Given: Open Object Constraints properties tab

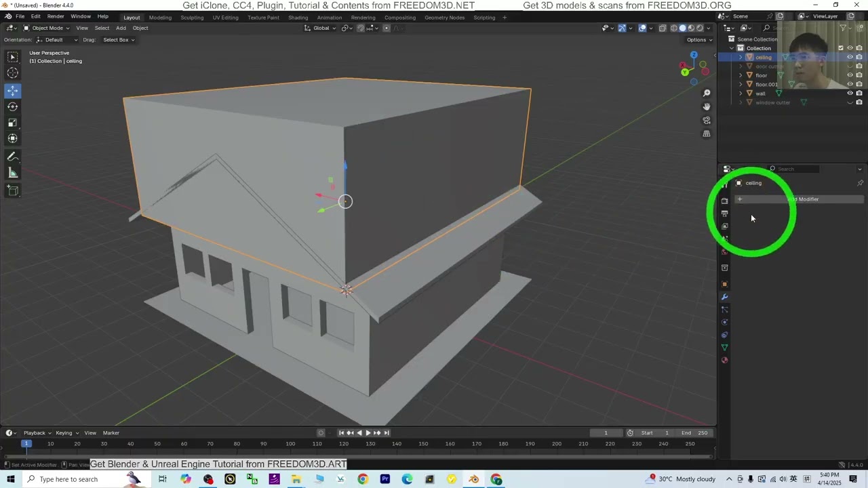Looking at the screenshot, I should click(724, 335).
